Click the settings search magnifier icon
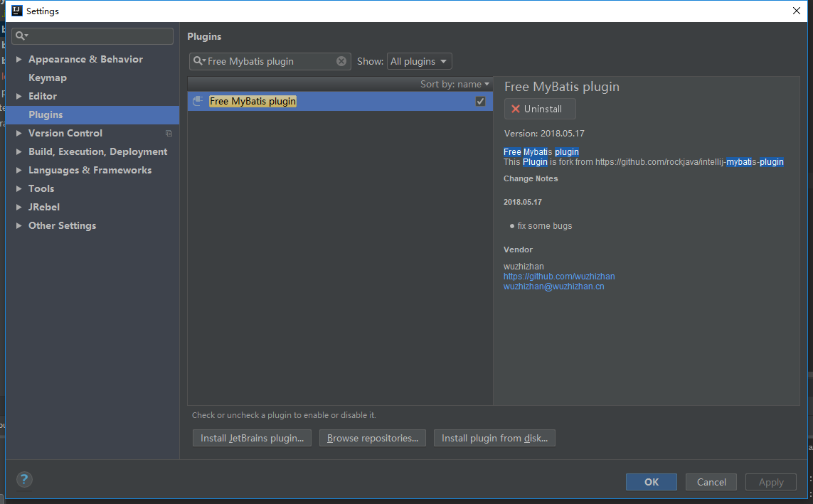813x504 pixels. [21, 36]
